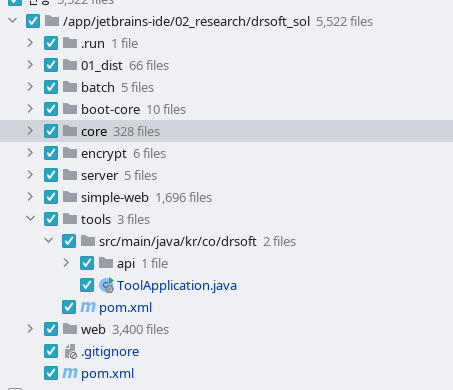Click the '3,400 files' count text
The height and width of the screenshot is (390, 453).
[141, 330]
